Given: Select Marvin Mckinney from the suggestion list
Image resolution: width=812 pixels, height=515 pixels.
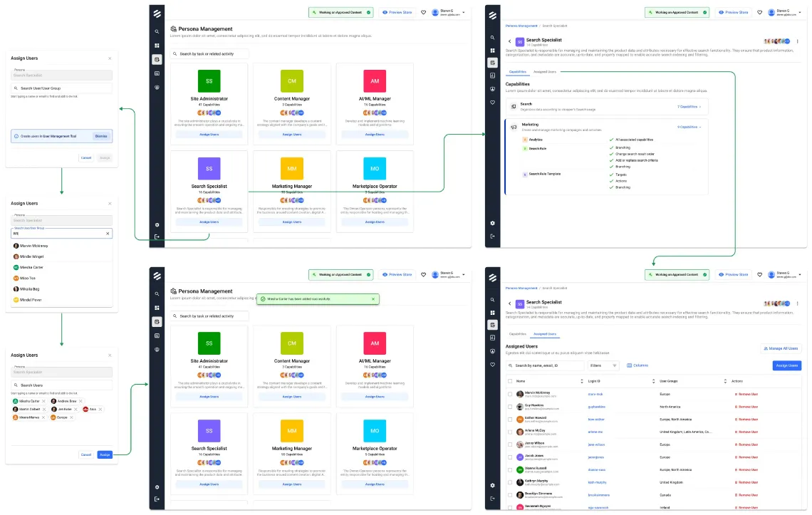Looking at the screenshot, I should pos(62,246).
